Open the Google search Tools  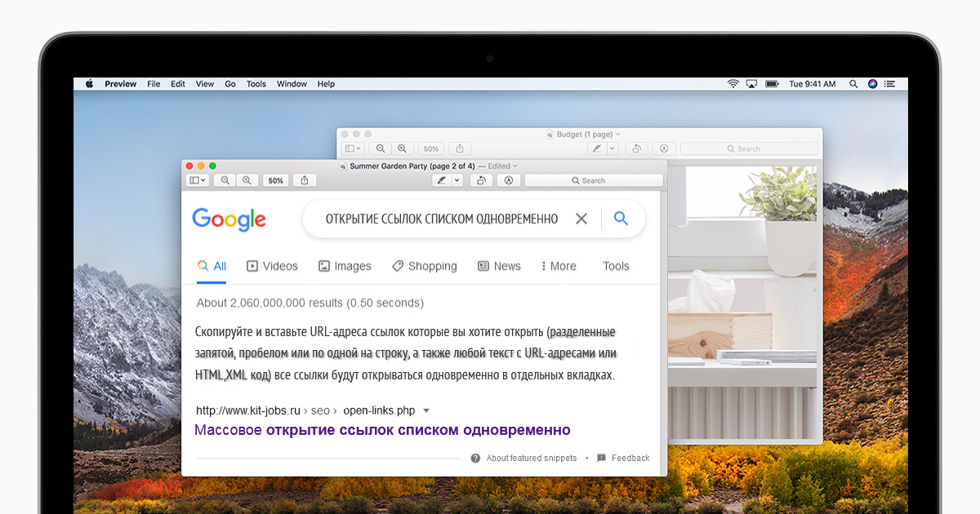616,266
